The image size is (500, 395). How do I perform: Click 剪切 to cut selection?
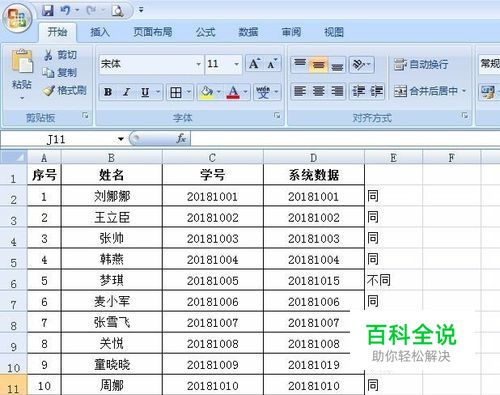click(60, 55)
